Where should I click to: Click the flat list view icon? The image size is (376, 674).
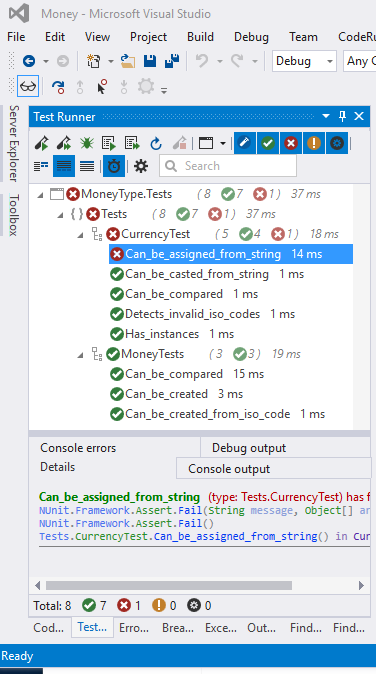coord(87,166)
